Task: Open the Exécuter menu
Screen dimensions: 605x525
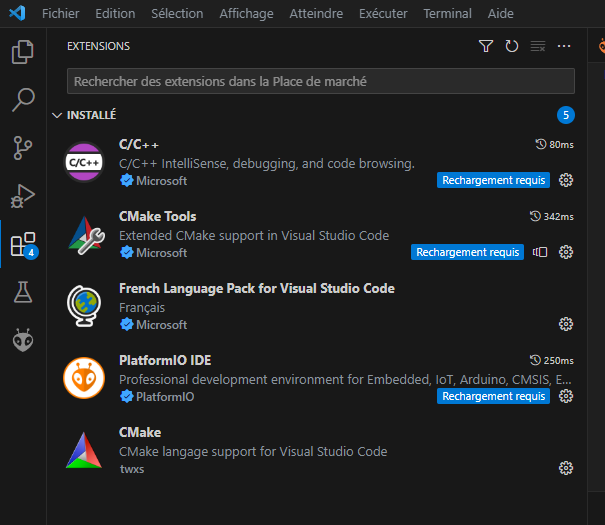Action: 383,14
